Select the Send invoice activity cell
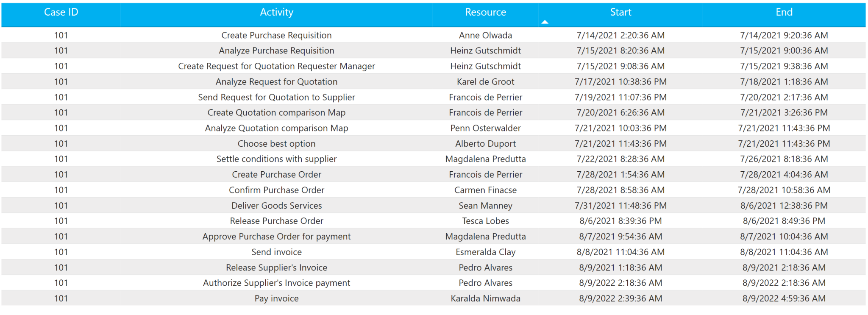This screenshot has height=315, width=868. 276,252
